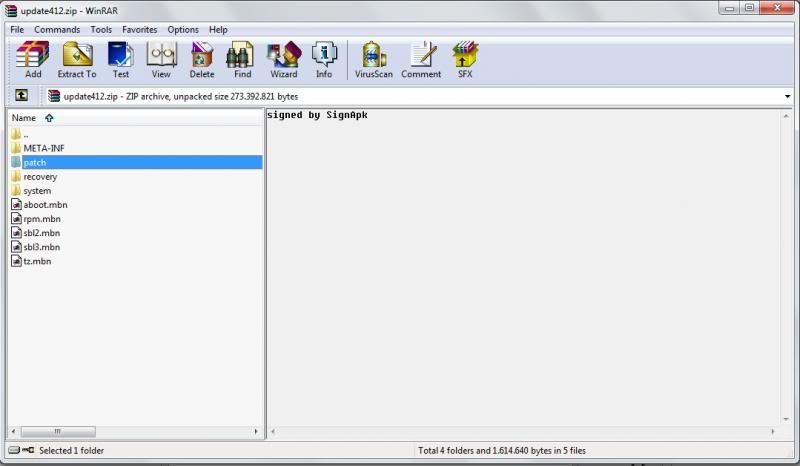This screenshot has width=800, height=466.
Task: Click file list scroll right arrow
Action: tap(256, 431)
